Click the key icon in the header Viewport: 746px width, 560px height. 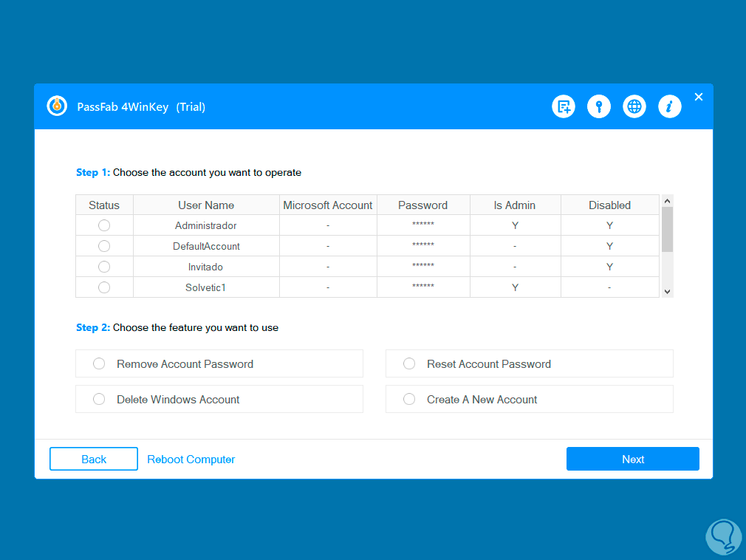click(x=599, y=106)
